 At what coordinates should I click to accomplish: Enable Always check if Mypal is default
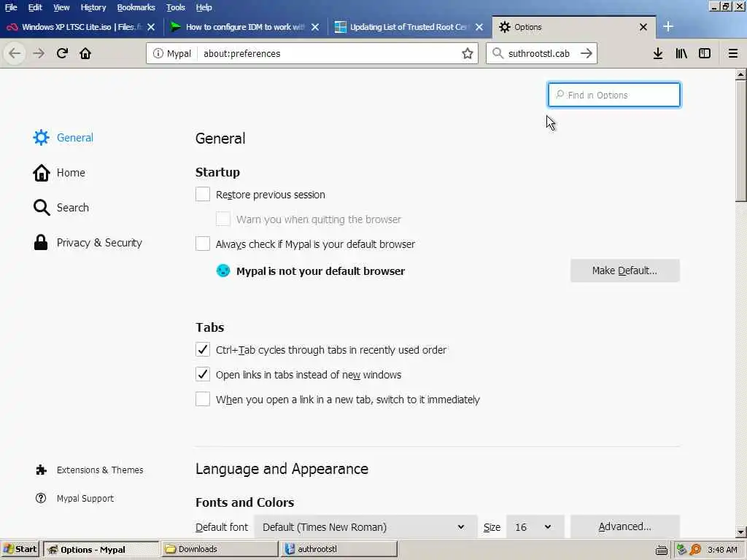(203, 244)
